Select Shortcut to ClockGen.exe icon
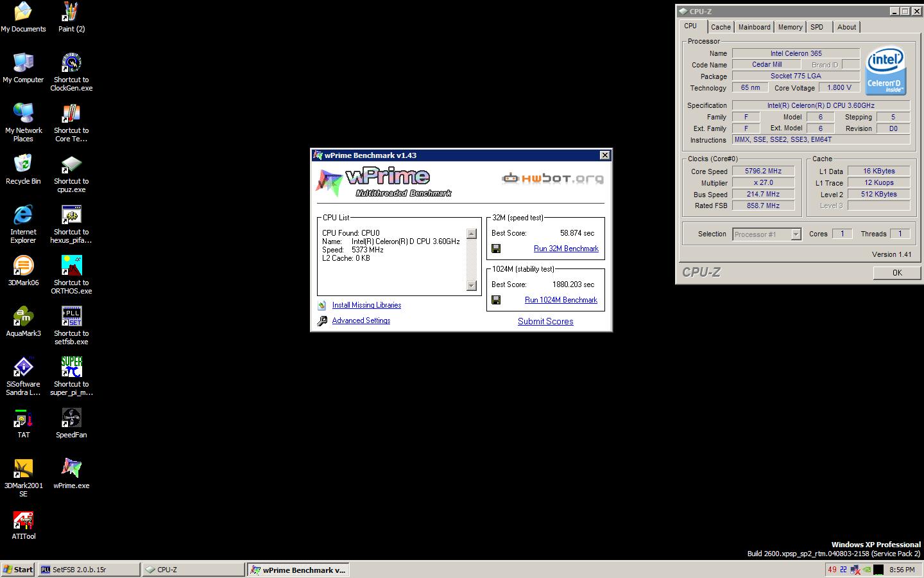Screen dimensions: 924x578 pos(71,71)
